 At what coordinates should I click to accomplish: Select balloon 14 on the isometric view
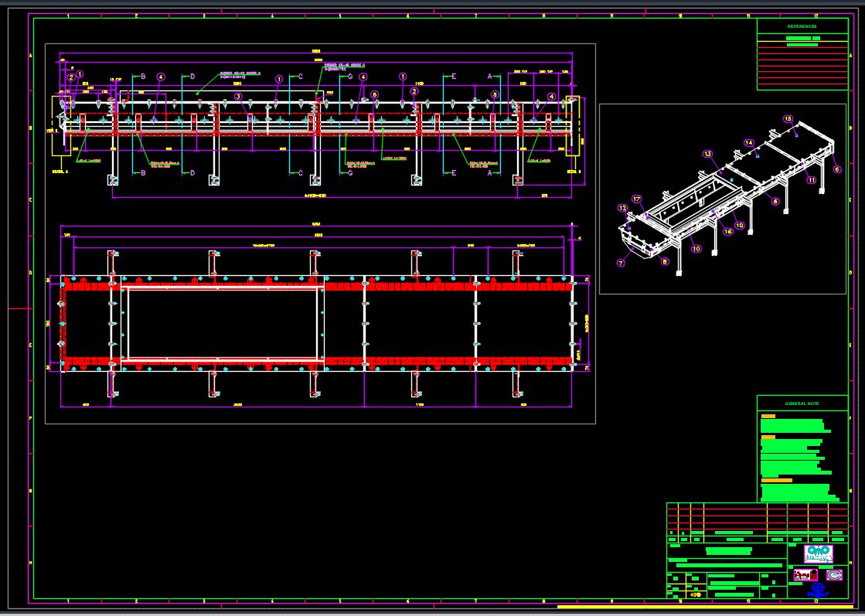click(748, 143)
